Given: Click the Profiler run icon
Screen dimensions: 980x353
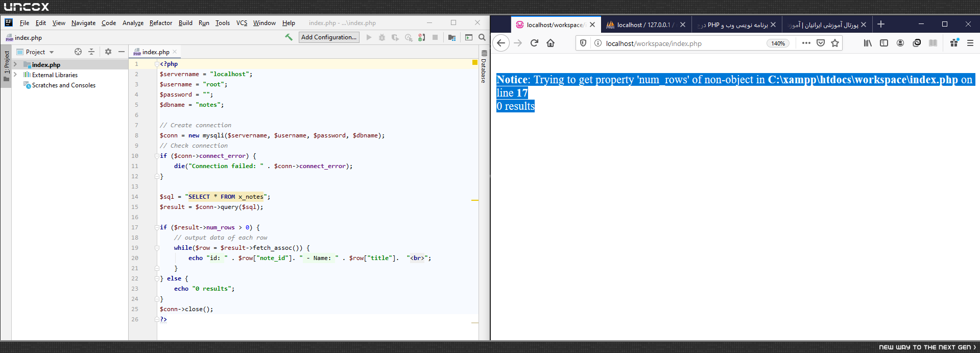Looking at the screenshot, I should tap(409, 37).
